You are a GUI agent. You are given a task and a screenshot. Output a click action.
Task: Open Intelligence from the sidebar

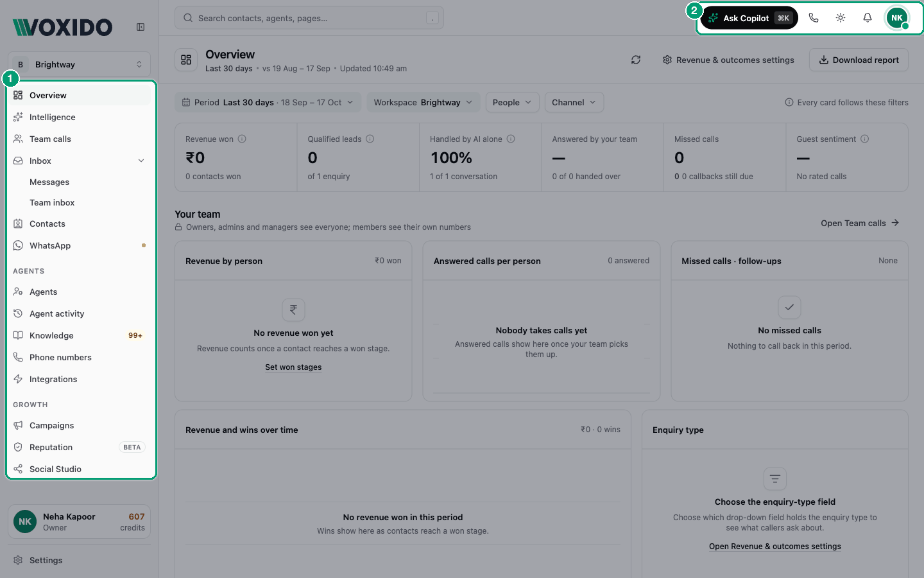(x=80, y=117)
